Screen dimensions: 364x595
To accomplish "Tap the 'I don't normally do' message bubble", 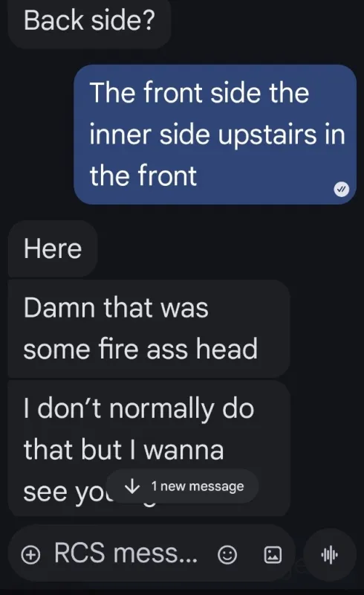I will [149, 448].
